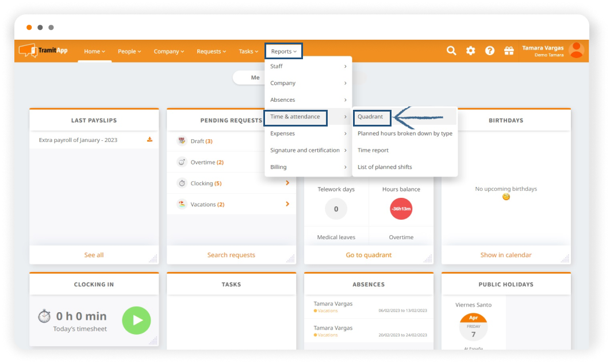Screen dimensions: 610x364
Task: Click Go to quadrant link
Action: (x=369, y=255)
